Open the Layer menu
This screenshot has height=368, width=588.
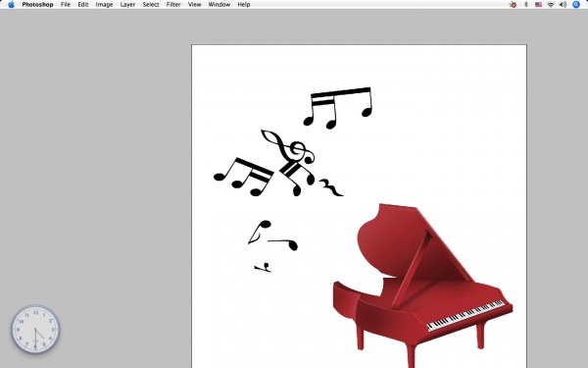click(127, 5)
